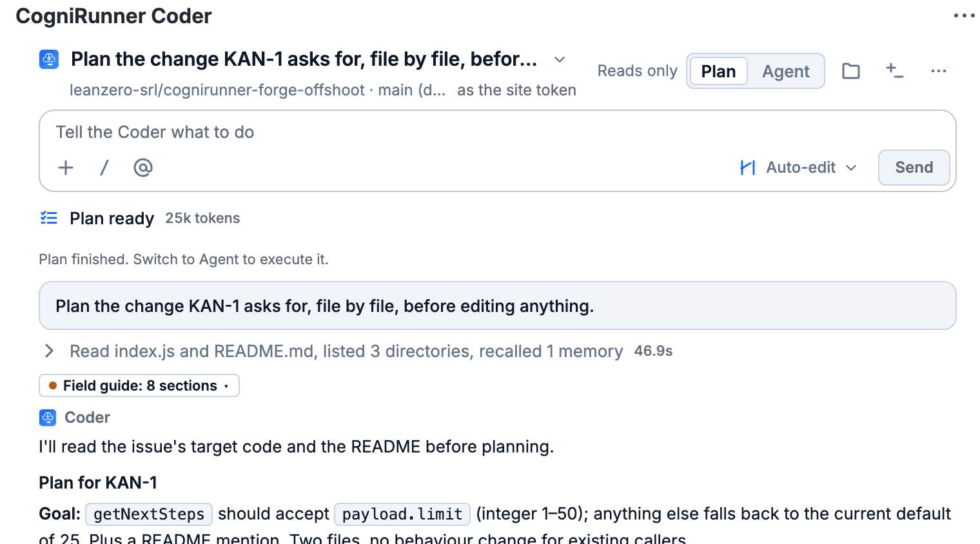Start a new session with plus icon
Image resolution: width=980 pixels, height=544 pixels.
click(894, 71)
